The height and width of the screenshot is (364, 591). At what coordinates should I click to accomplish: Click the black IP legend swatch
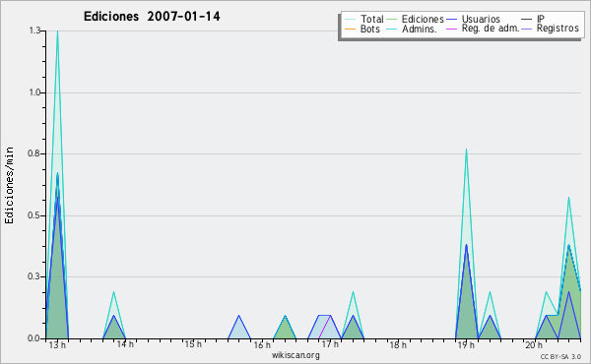[x=527, y=20]
